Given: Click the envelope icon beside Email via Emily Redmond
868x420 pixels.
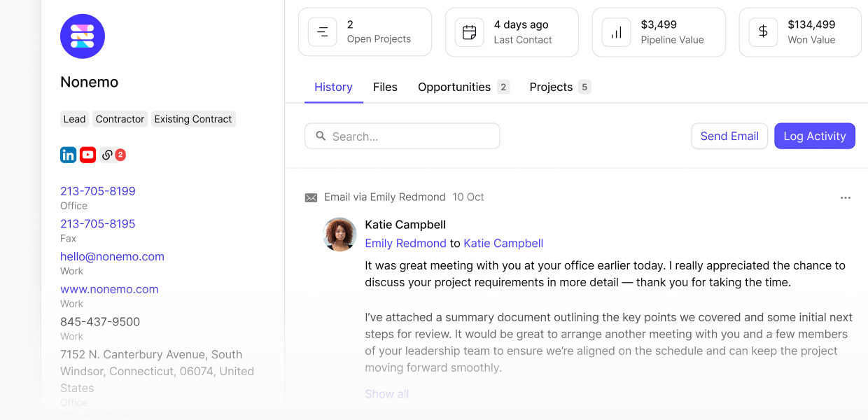Looking at the screenshot, I should [x=311, y=197].
